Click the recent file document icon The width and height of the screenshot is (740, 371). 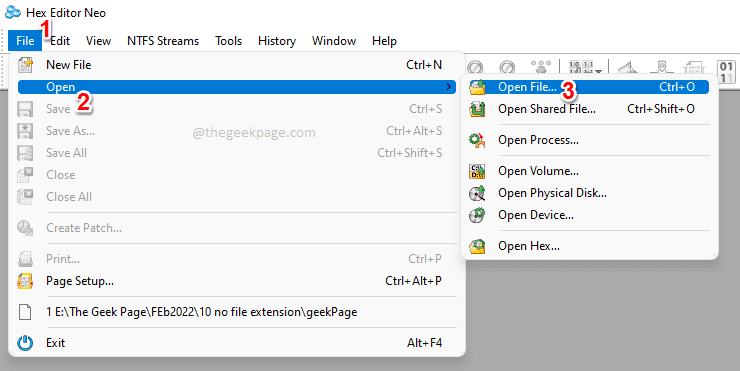[x=25, y=312]
